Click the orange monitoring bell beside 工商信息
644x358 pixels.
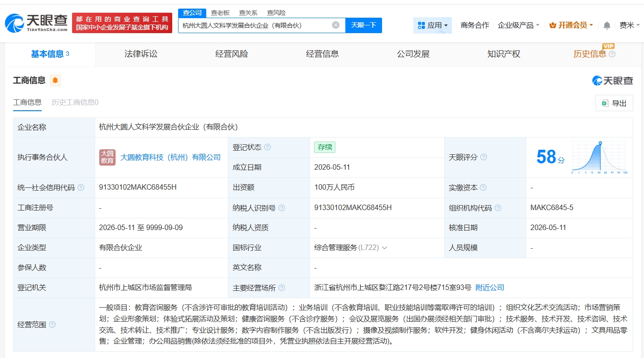pyautogui.click(x=55, y=80)
